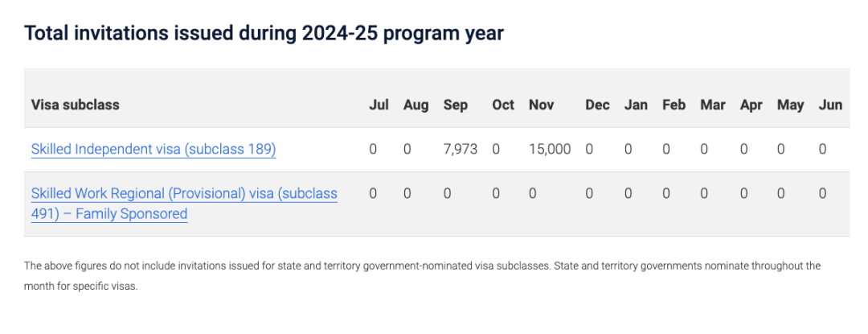Click the 15,000 invitations cell
Image resolution: width=868 pixels, height=334 pixels.
pyautogui.click(x=550, y=150)
